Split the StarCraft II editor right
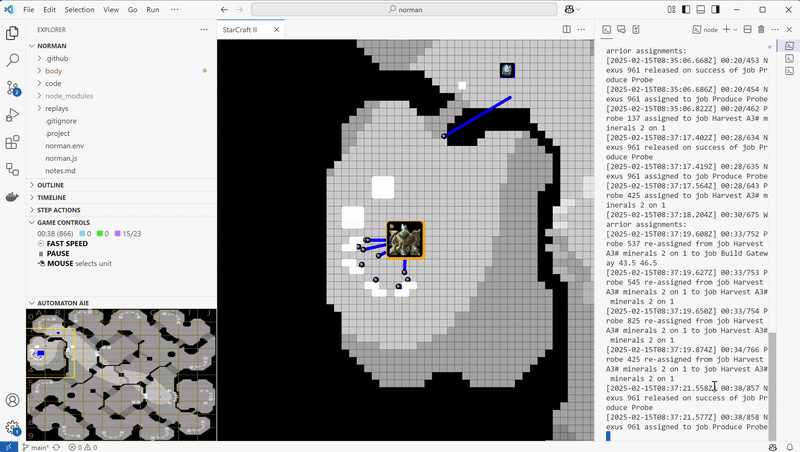This screenshot has width=800, height=452. (566, 30)
